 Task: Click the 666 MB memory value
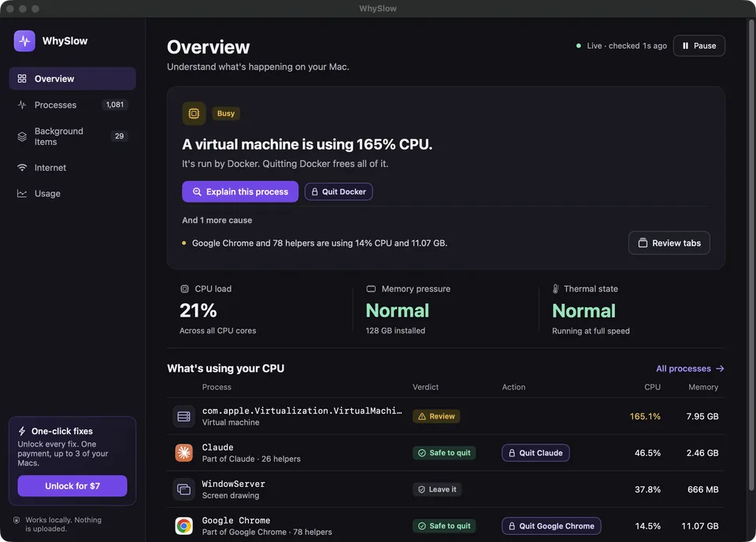point(703,489)
